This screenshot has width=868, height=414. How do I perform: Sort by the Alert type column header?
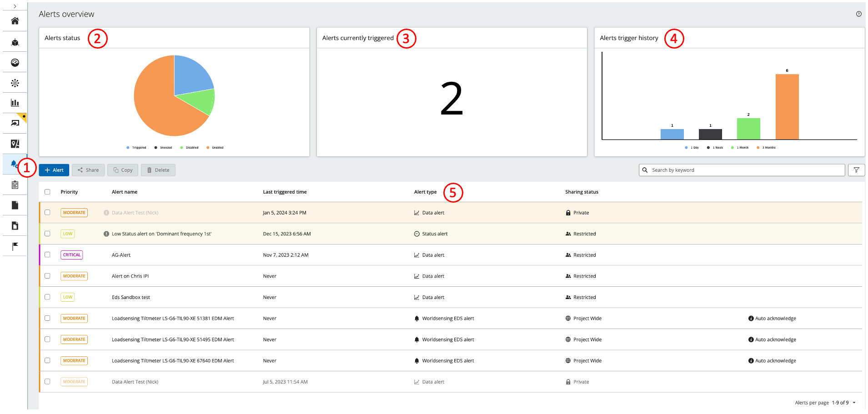(x=425, y=192)
